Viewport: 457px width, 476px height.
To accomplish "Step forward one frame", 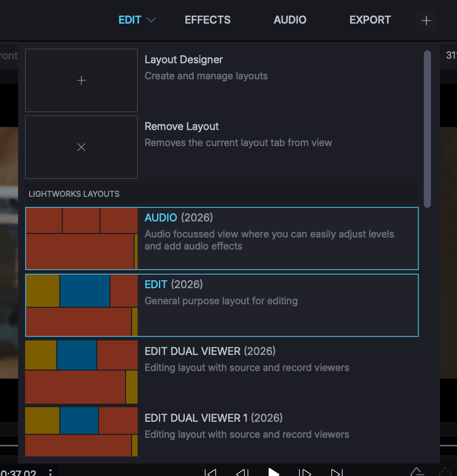I will coord(305,472).
